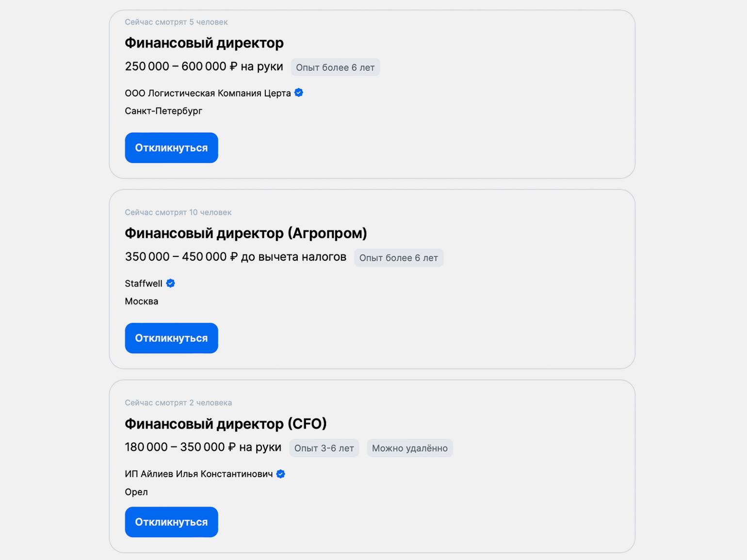Open the Финансовый директор (CFO) listing
Screen dimensions: 747x560
pos(226,424)
